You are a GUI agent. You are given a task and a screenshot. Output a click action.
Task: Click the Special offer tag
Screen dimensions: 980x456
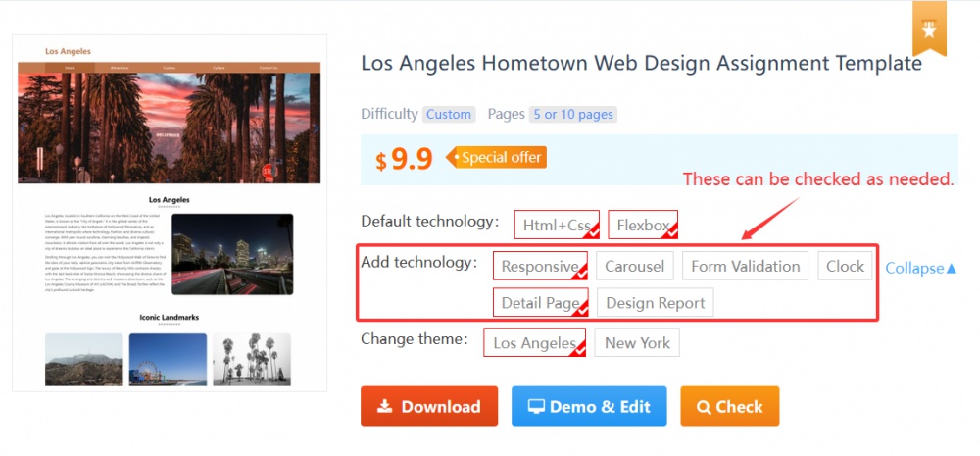(497, 157)
